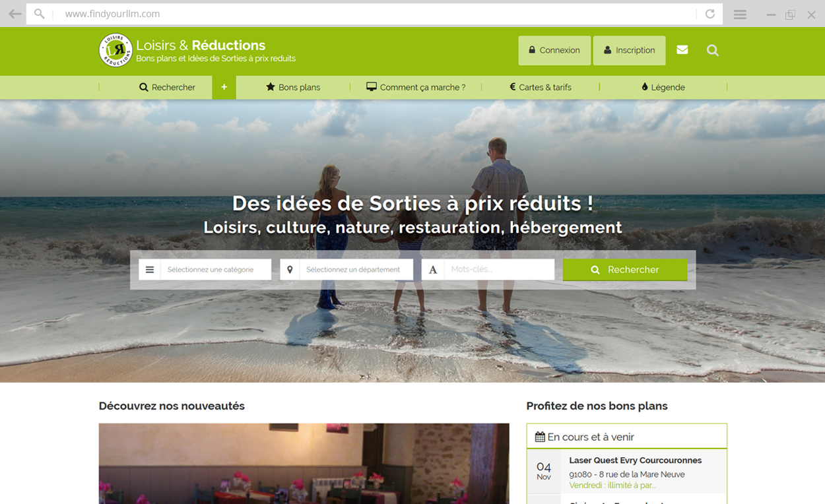Open the Rechercher menu item
Viewport: 825px width, 504px height.
point(167,87)
